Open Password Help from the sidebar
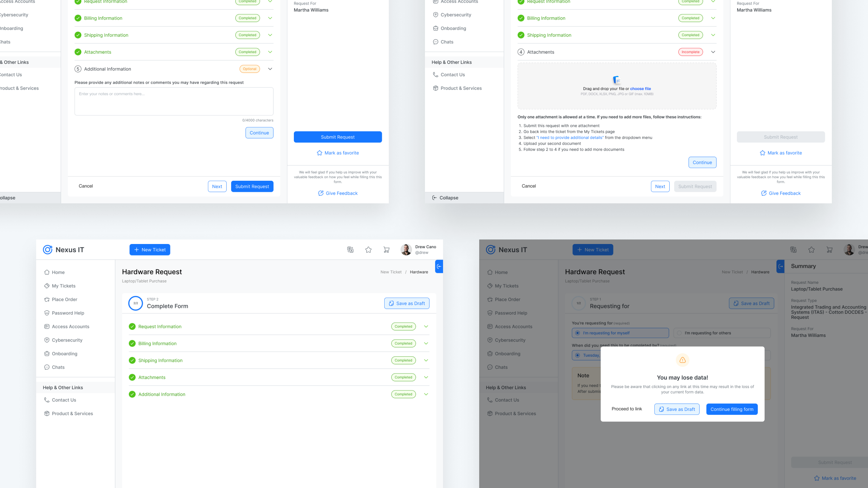Viewport: 868px width, 488px height. point(68,313)
